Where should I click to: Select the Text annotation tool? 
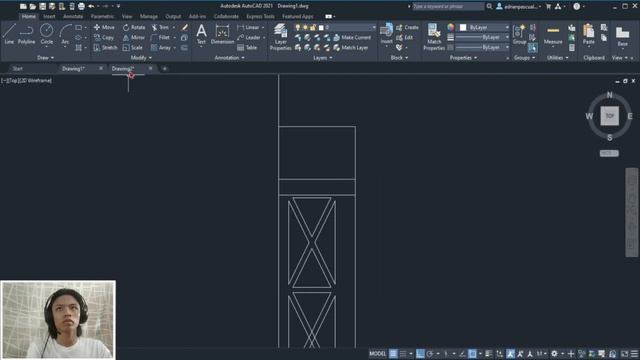pyautogui.click(x=201, y=33)
